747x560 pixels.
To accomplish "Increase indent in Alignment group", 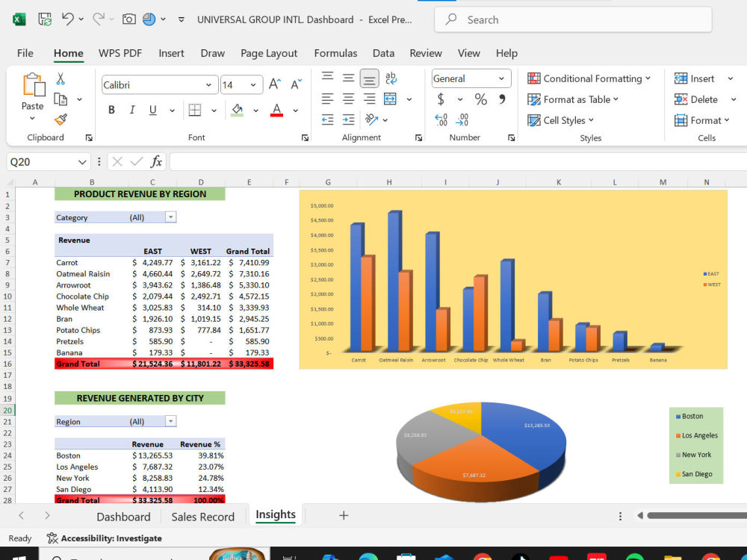I will tap(348, 119).
